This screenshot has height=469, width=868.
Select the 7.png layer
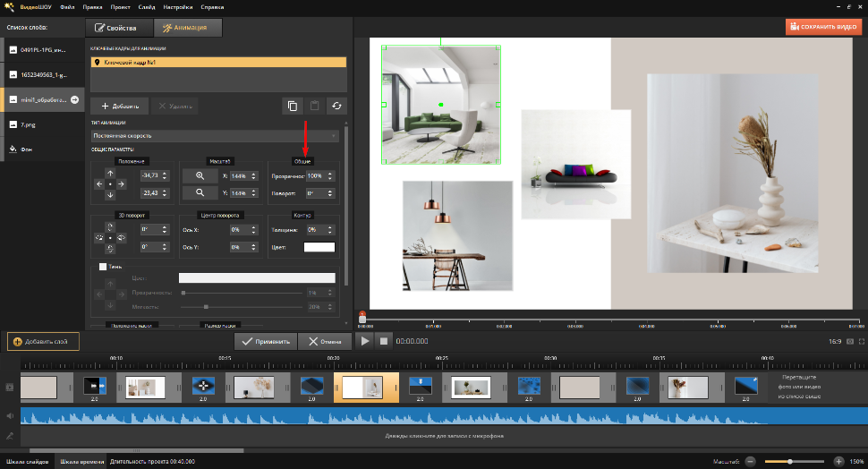(43, 124)
